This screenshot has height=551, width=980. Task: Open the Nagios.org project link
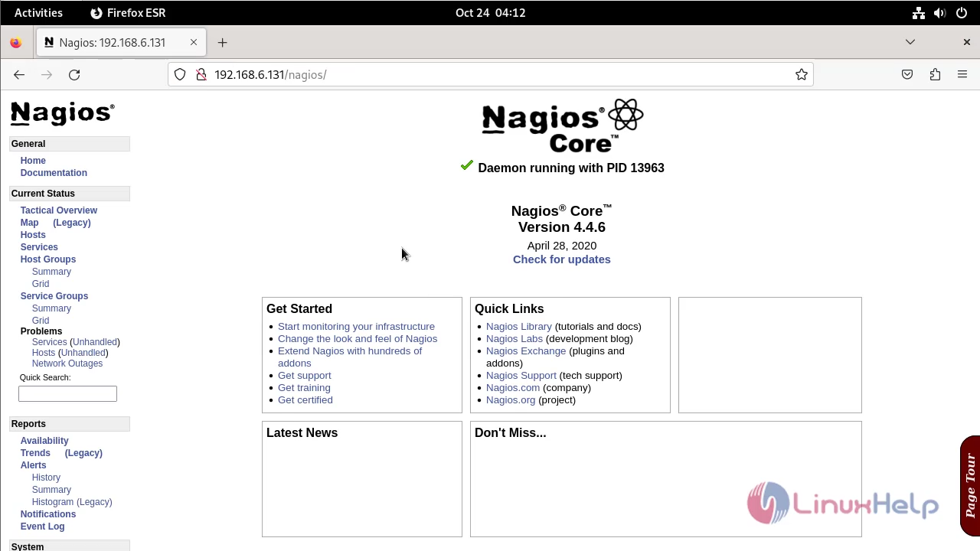[511, 400]
